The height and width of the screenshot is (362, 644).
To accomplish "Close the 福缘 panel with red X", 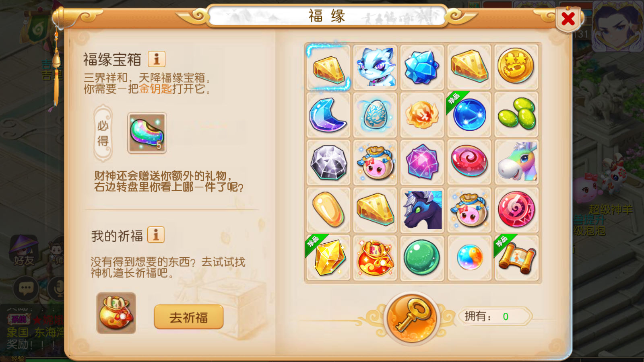I will click(568, 19).
